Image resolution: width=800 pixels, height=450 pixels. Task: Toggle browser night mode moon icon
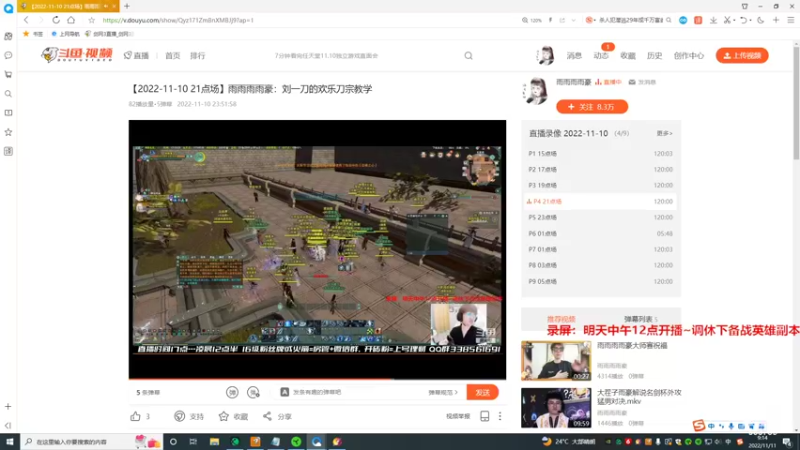(x=761, y=20)
